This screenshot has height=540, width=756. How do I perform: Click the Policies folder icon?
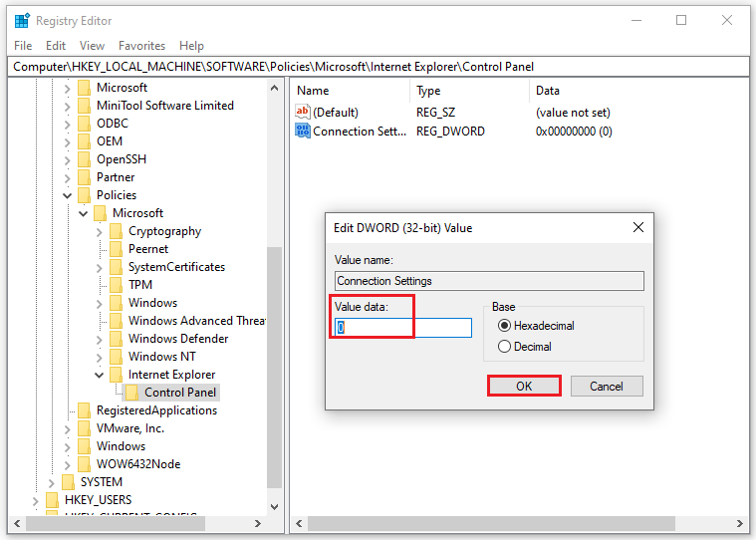pos(84,195)
